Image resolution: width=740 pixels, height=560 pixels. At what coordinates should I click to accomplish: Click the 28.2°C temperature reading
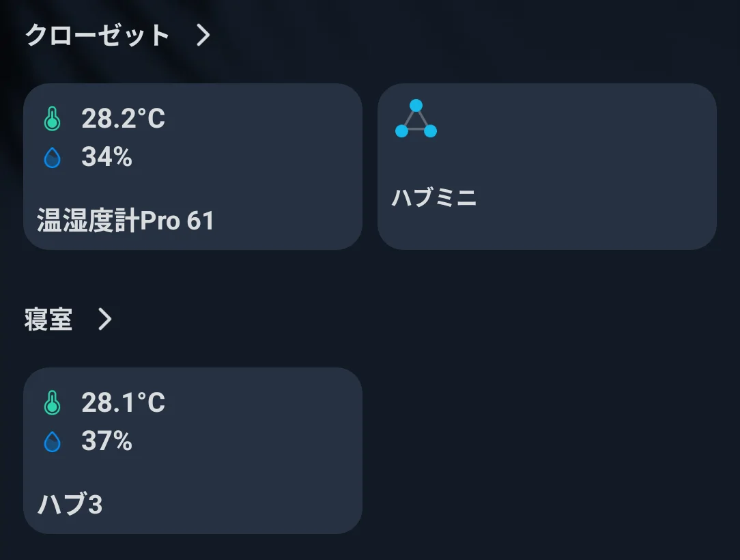(x=123, y=120)
